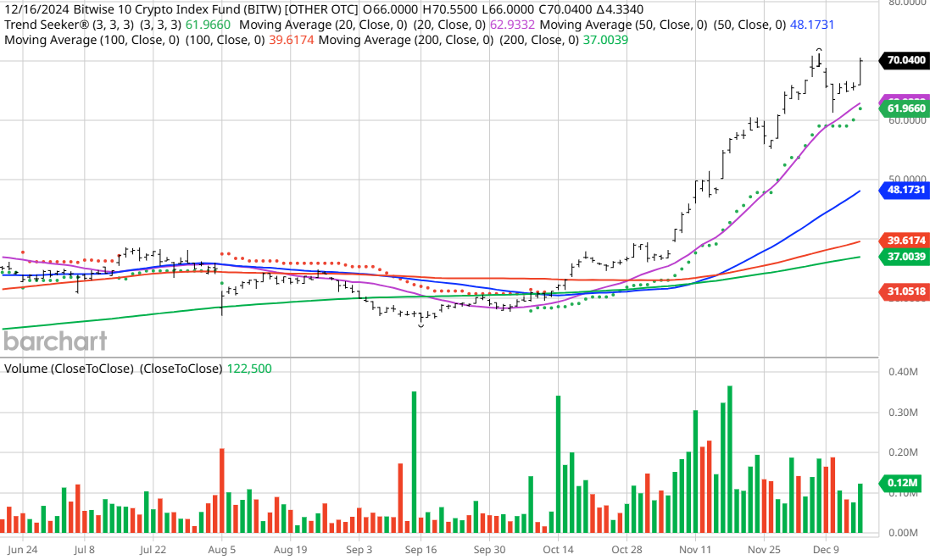The image size is (930, 560).
Task: Click the high price H70.5500
Action: 451,9
